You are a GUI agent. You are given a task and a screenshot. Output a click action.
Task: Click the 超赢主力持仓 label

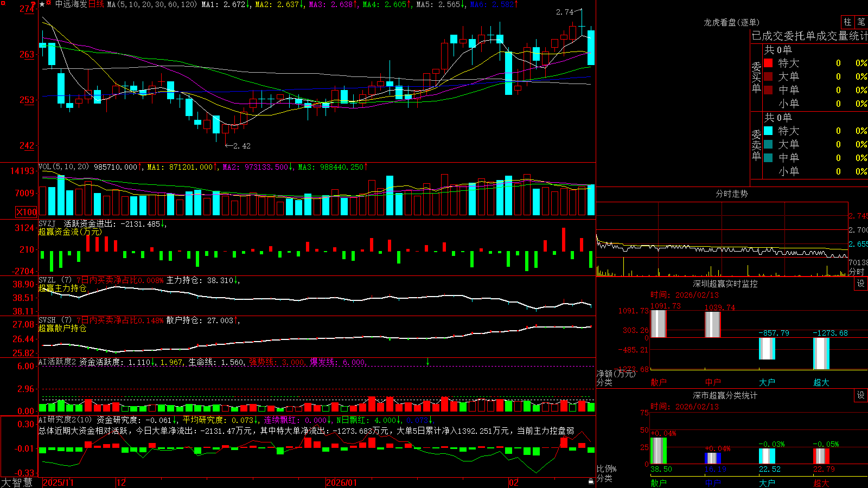(x=62, y=288)
